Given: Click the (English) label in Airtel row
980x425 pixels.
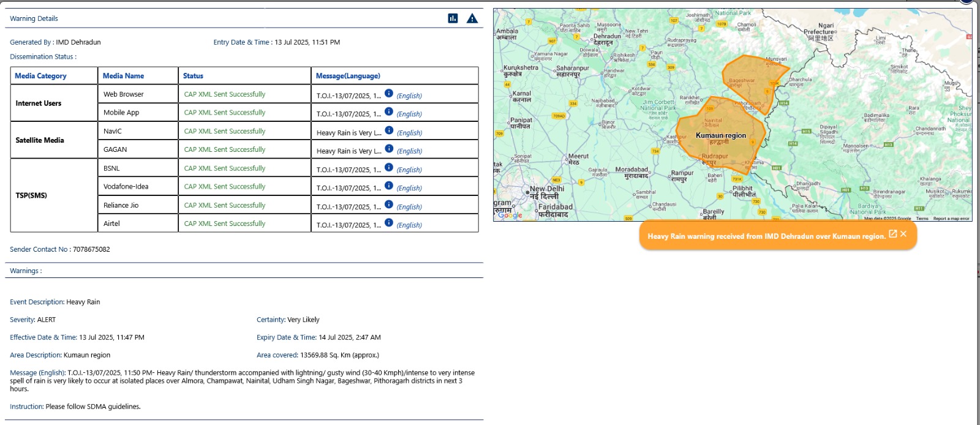Looking at the screenshot, I should 409,225.
